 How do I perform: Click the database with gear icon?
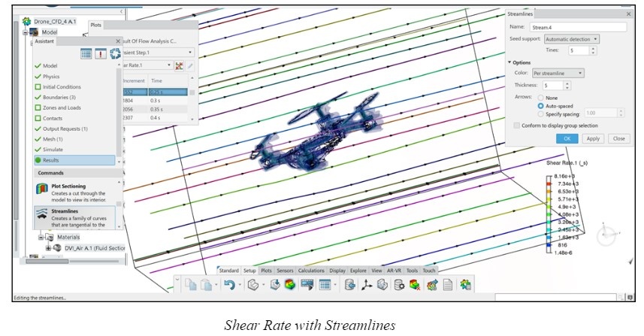tap(399, 284)
